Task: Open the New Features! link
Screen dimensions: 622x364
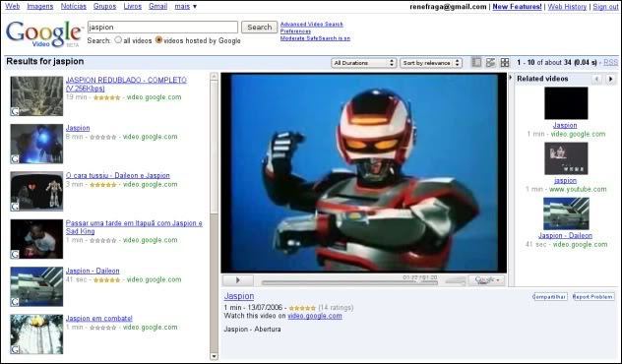Action: coord(517,7)
